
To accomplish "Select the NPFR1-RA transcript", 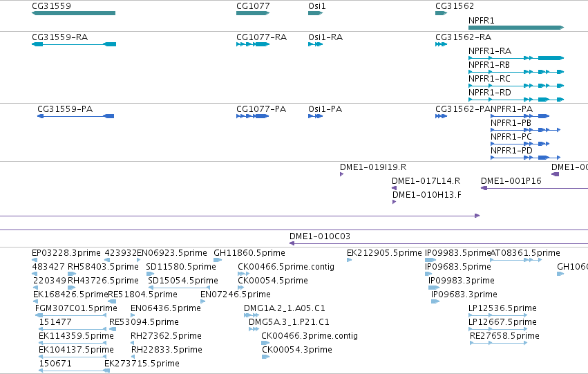I will [516, 58].
